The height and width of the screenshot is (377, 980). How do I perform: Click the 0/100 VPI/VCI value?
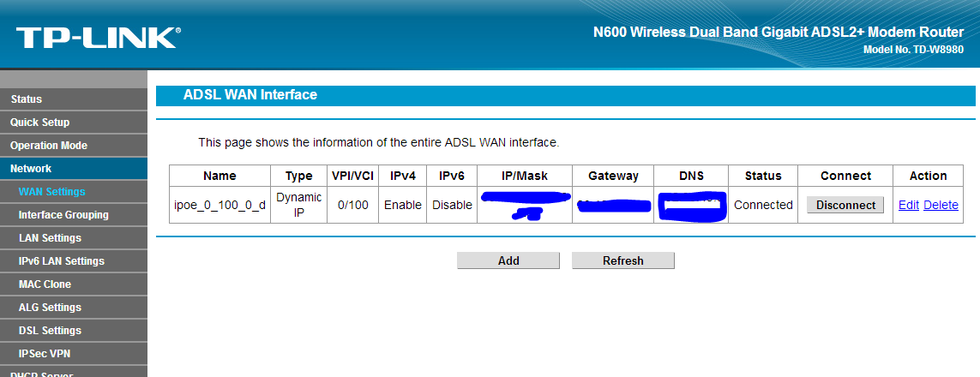point(352,205)
